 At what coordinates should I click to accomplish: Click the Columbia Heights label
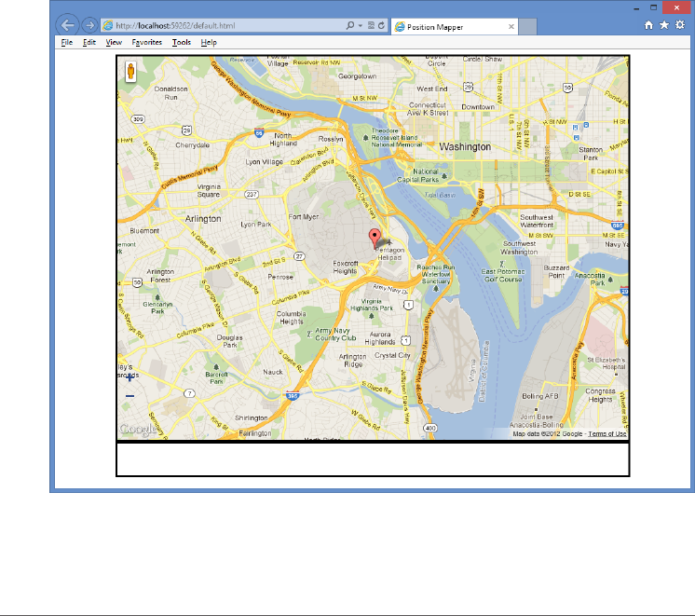click(x=292, y=318)
